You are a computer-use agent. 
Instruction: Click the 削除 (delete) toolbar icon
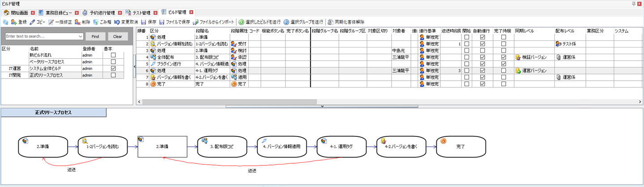click(x=78, y=22)
